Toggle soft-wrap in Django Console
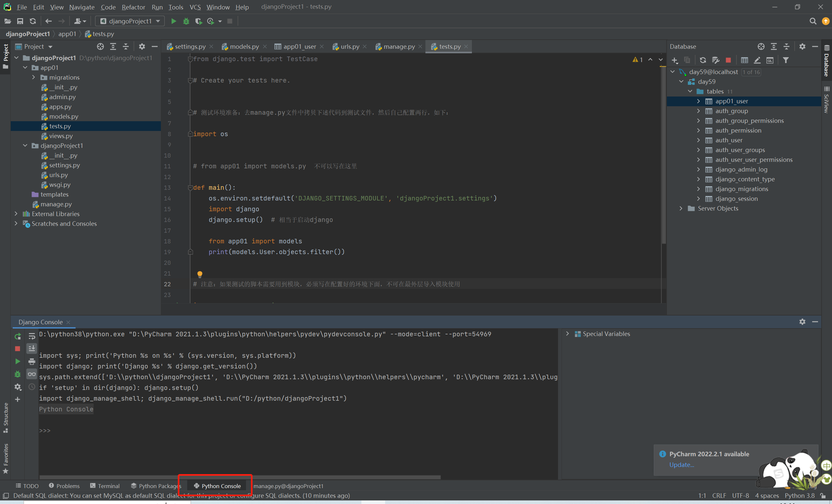This screenshot has width=832, height=504. [32, 336]
